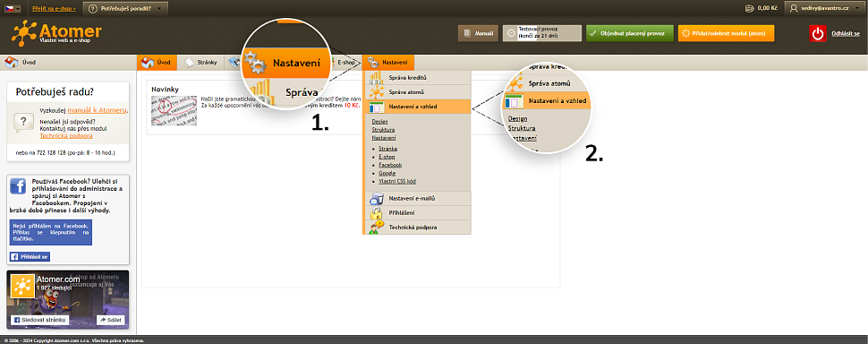Click the "Odhlásit se" link
The height and width of the screenshot is (344, 868).
[846, 34]
